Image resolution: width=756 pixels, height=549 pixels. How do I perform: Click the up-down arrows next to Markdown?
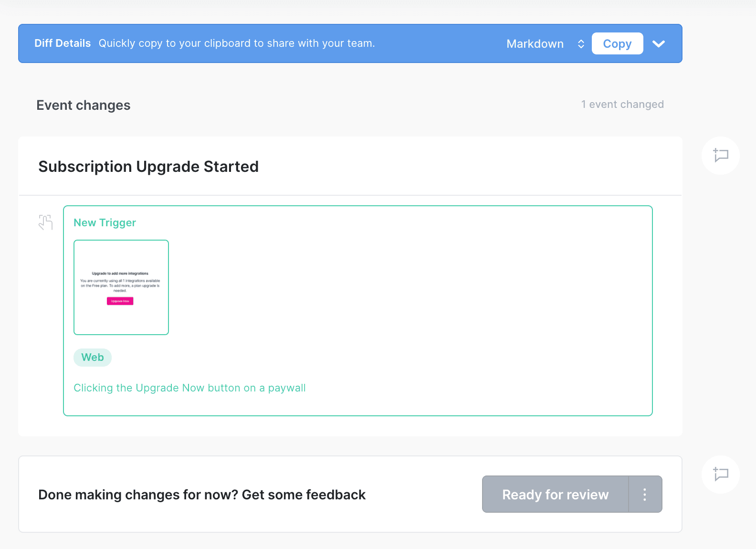581,44
